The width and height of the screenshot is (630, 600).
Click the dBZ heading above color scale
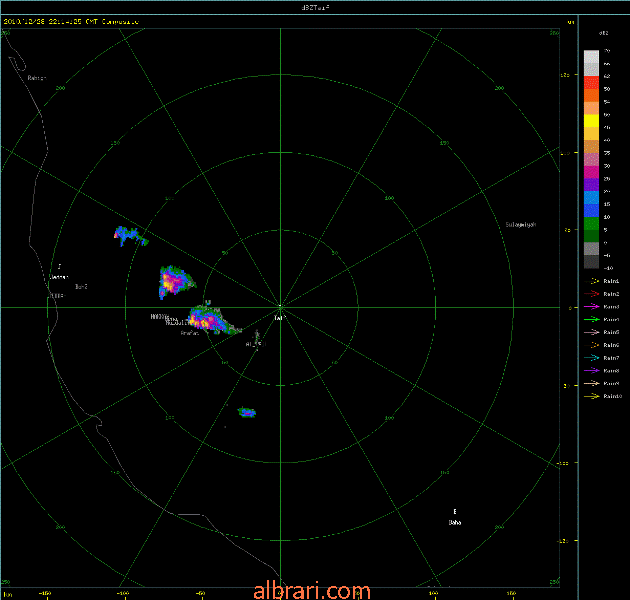(603, 33)
